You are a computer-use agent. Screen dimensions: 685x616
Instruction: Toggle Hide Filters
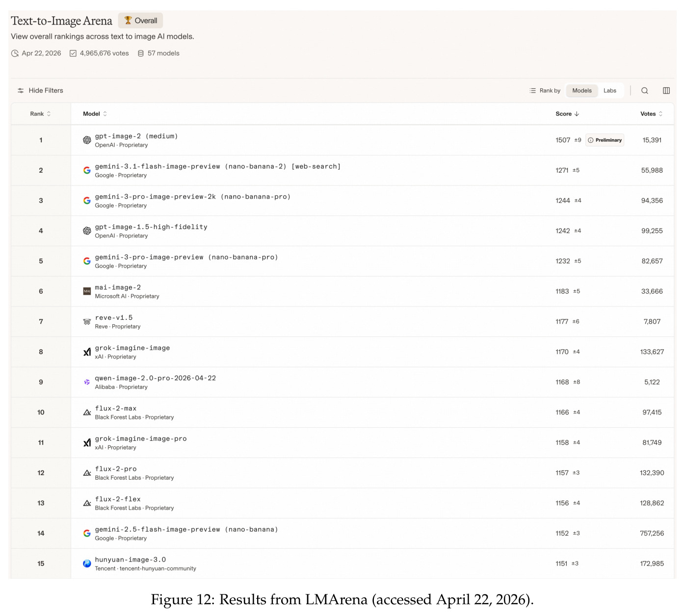point(40,91)
